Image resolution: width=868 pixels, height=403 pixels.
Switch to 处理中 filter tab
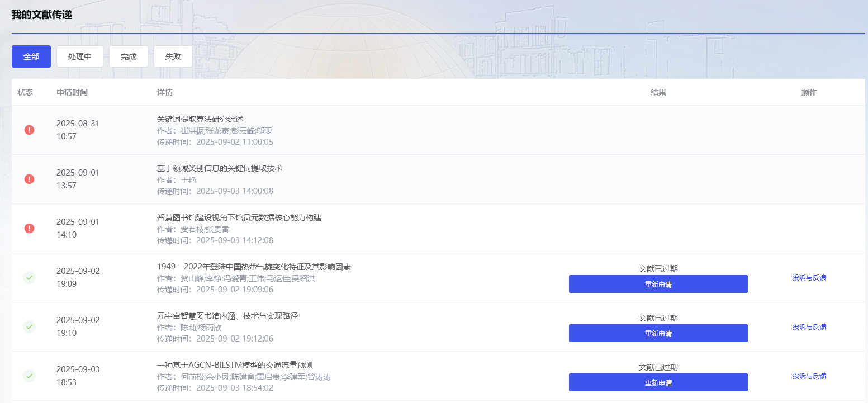point(79,56)
